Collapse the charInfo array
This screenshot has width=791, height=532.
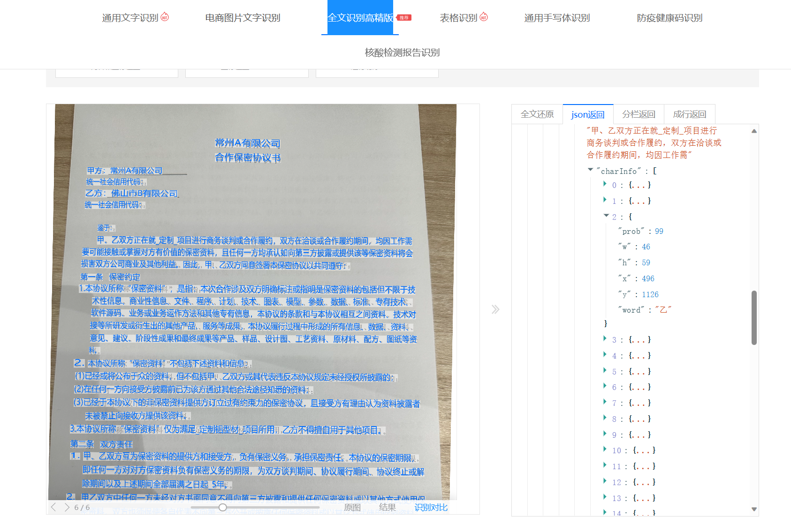coord(591,170)
